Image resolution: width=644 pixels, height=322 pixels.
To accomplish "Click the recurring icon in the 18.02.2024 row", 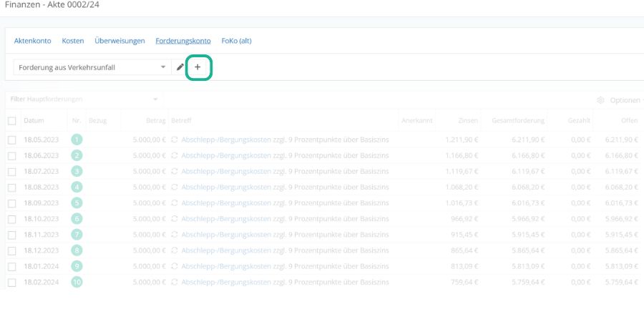I will tap(175, 283).
